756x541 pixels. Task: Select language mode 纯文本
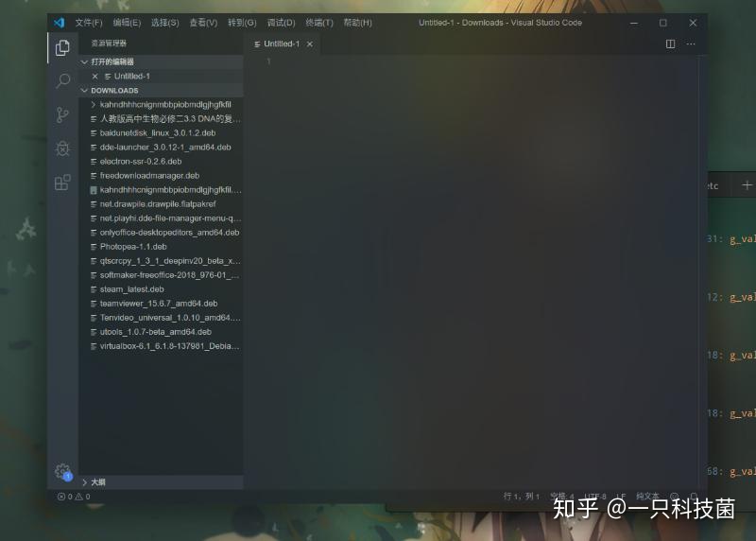tap(647, 497)
